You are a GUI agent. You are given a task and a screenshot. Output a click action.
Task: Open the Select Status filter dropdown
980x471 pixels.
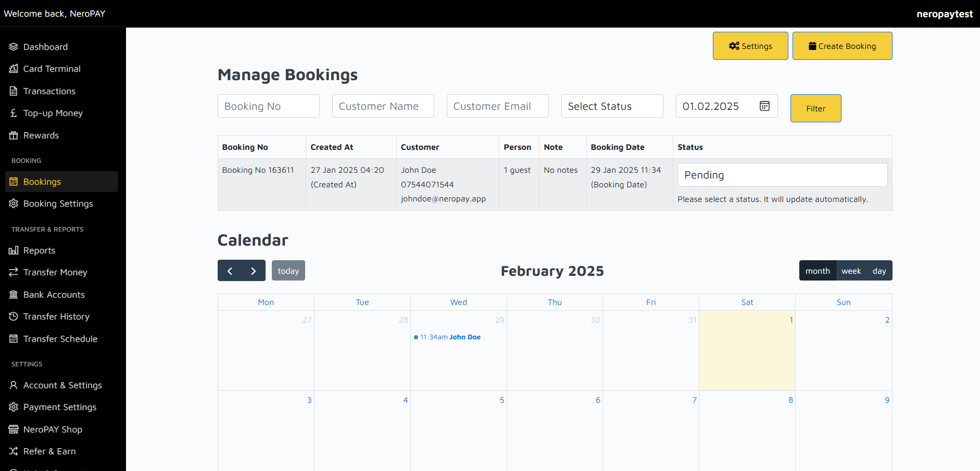pyautogui.click(x=612, y=106)
